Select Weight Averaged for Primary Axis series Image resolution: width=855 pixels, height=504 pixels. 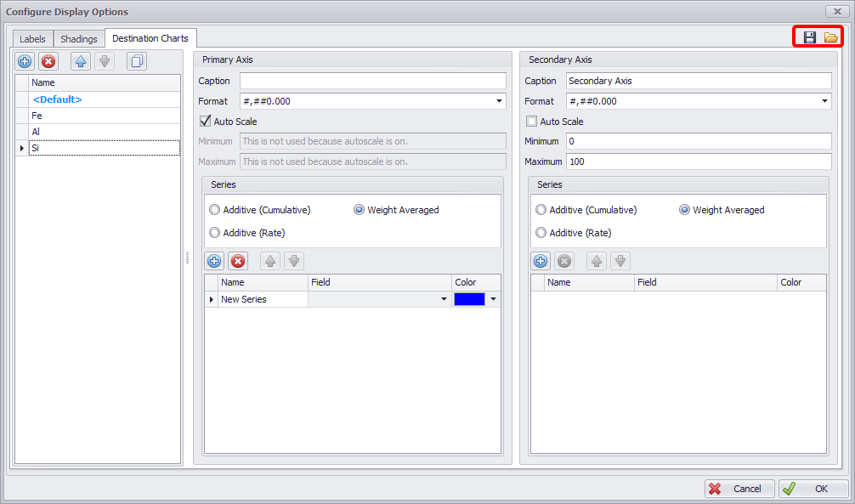pyautogui.click(x=359, y=210)
